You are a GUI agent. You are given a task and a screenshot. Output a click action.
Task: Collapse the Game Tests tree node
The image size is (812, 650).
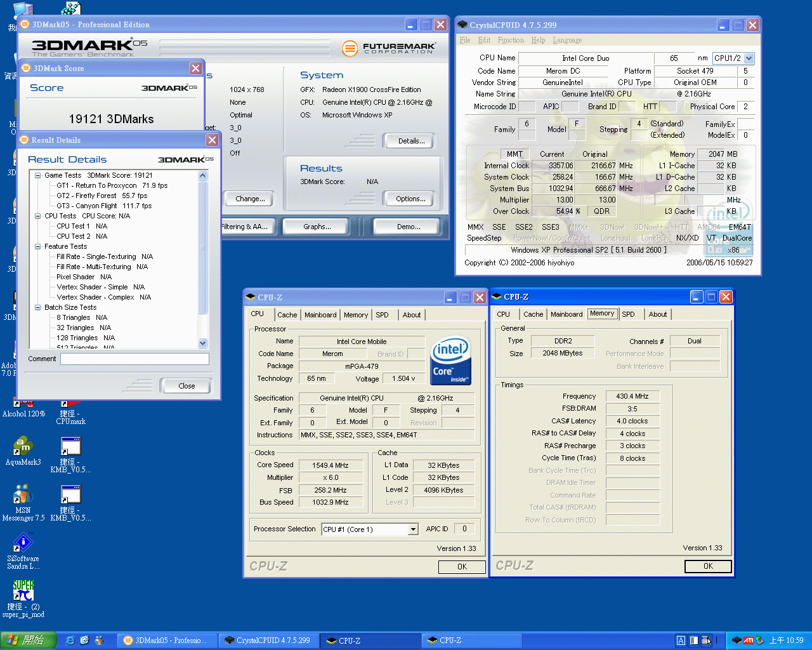[37, 175]
